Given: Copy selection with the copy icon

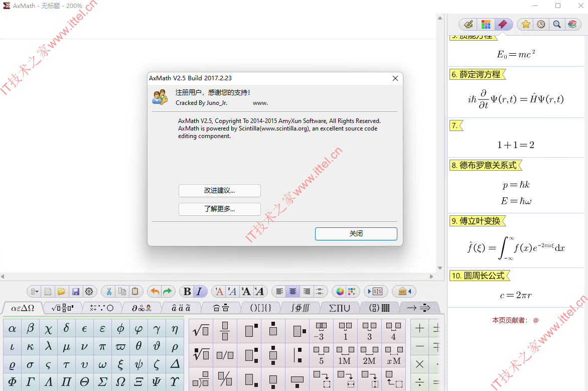Looking at the screenshot, I should [x=122, y=292].
